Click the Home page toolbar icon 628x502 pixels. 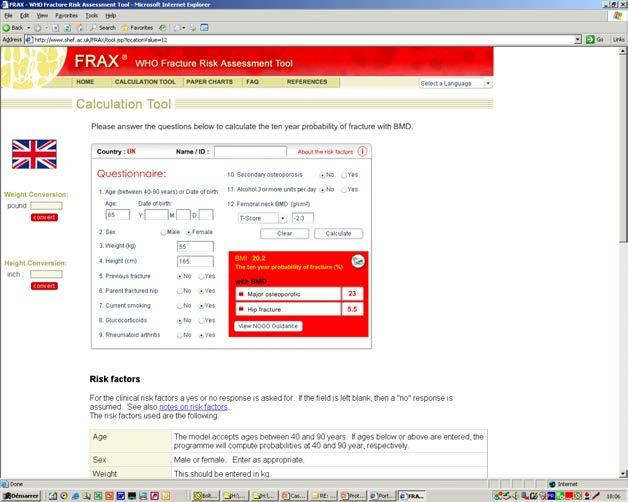tap(80, 28)
